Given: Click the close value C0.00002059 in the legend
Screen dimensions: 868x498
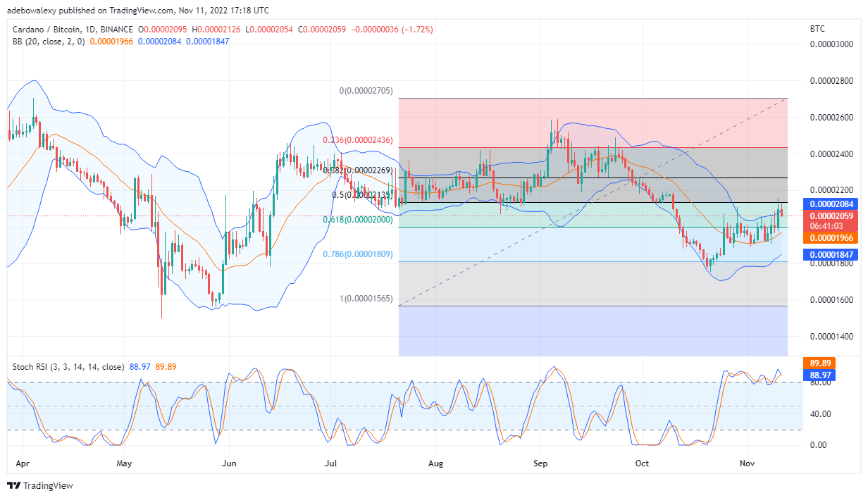Looking at the screenshot, I should pos(323,30).
